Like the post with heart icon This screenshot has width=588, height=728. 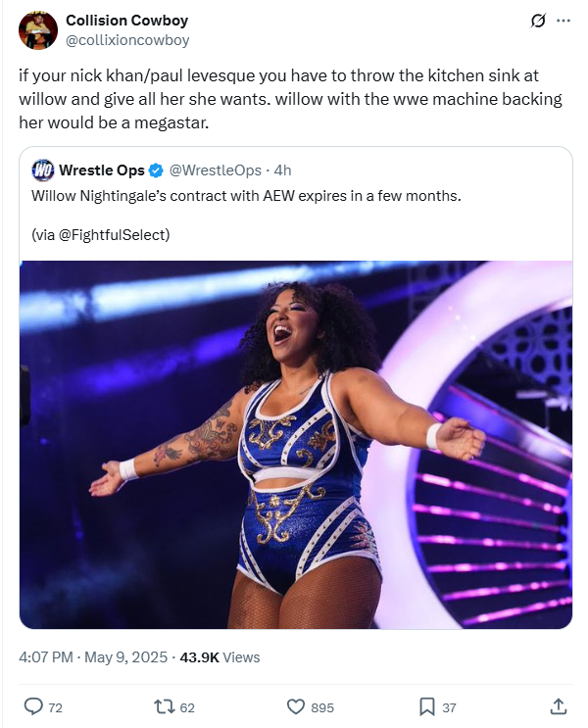[x=296, y=706]
